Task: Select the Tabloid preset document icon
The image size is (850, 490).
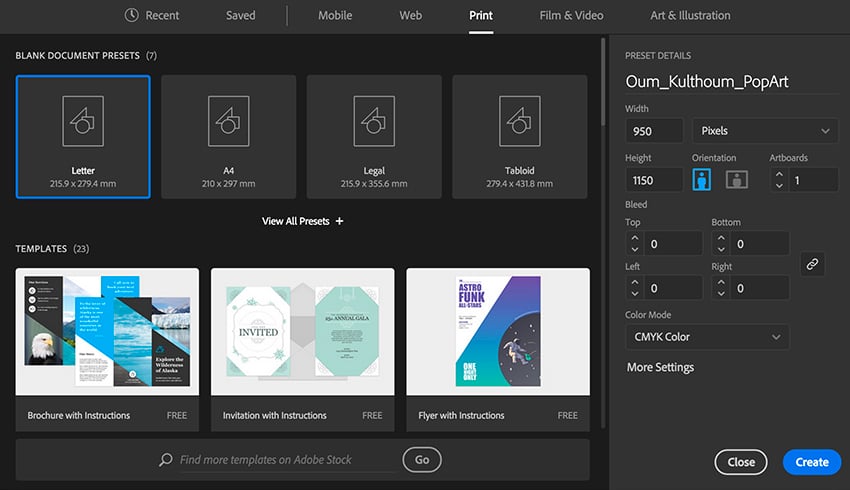Action: click(x=520, y=121)
